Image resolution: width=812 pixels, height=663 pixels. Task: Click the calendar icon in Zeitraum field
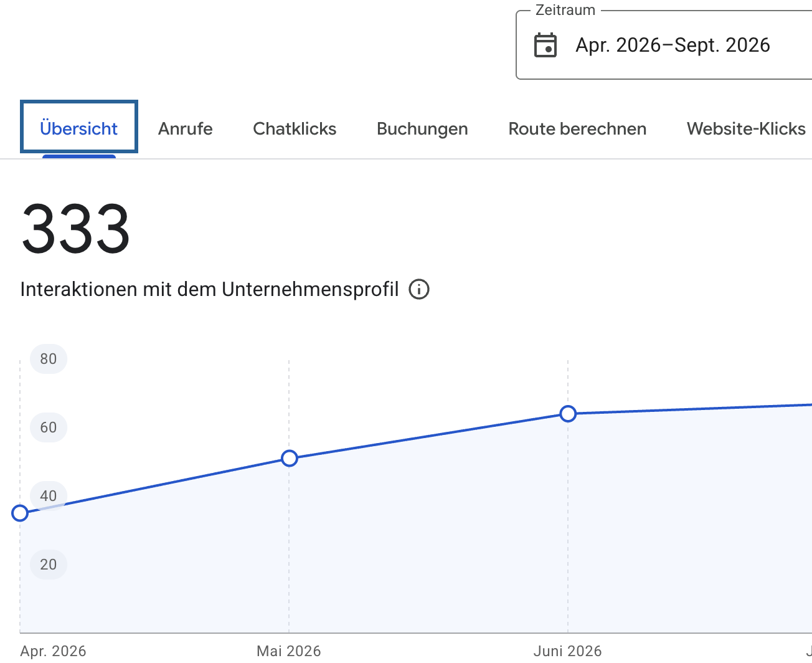pyautogui.click(x=545, y=45)
